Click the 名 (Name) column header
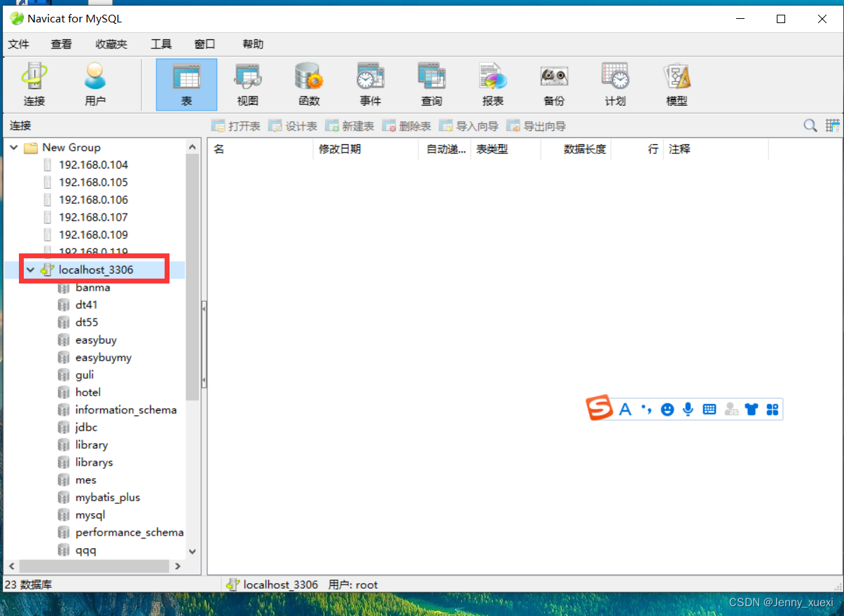Image resolution: width=844 pixels, height=616 pixels. coord(261,149)
